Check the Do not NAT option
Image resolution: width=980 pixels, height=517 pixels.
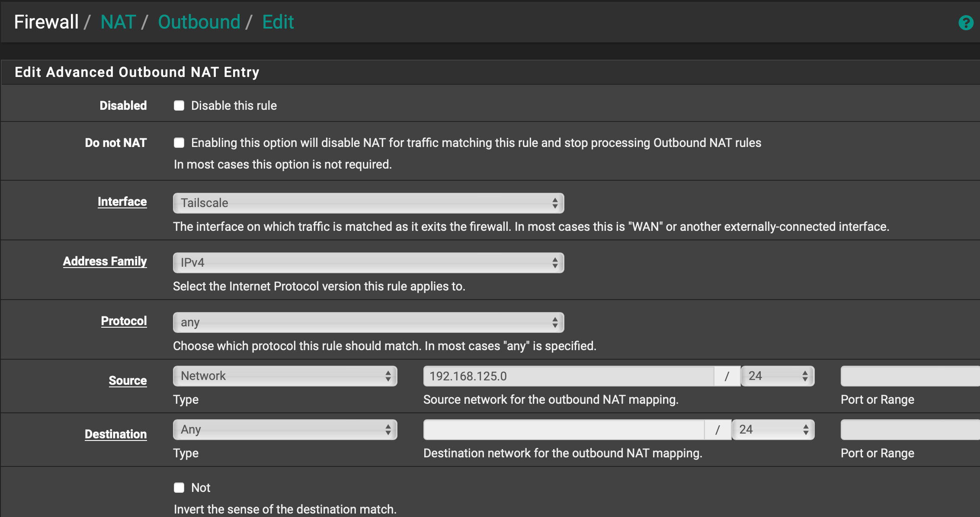click(179, 143)
